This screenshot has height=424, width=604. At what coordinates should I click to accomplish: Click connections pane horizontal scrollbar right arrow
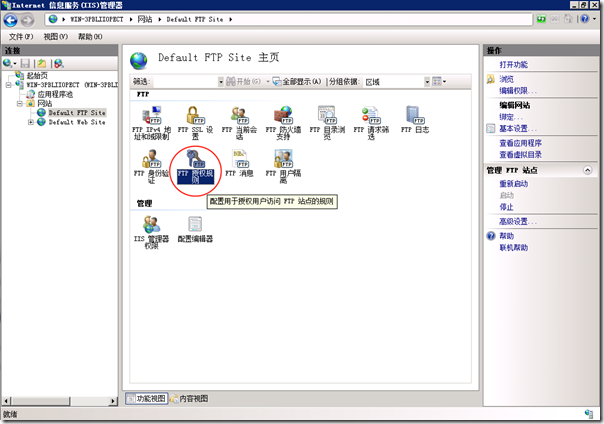point(113,401)
